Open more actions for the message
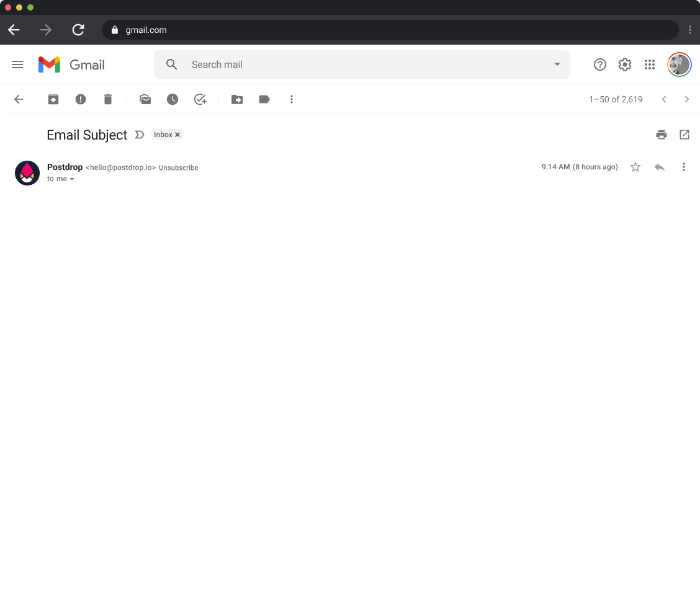The image size is (700, 603). coord(684,167)
